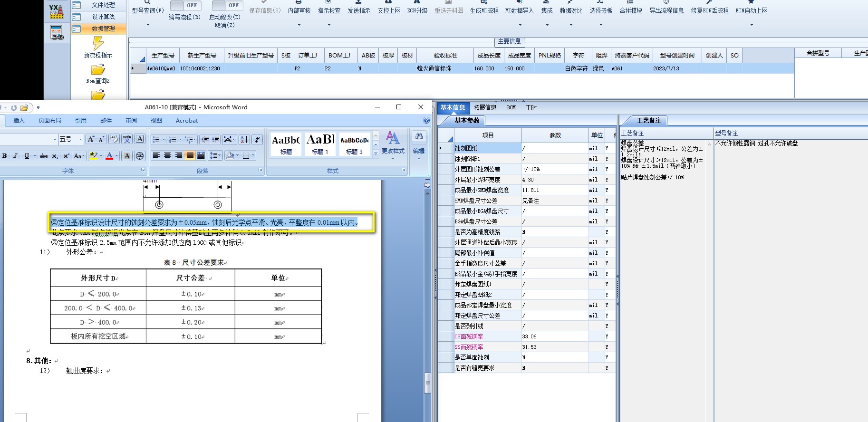Open the bullets list dropdown arrow
Viewport: 868px width, 422px height.
tap(164, 140)
